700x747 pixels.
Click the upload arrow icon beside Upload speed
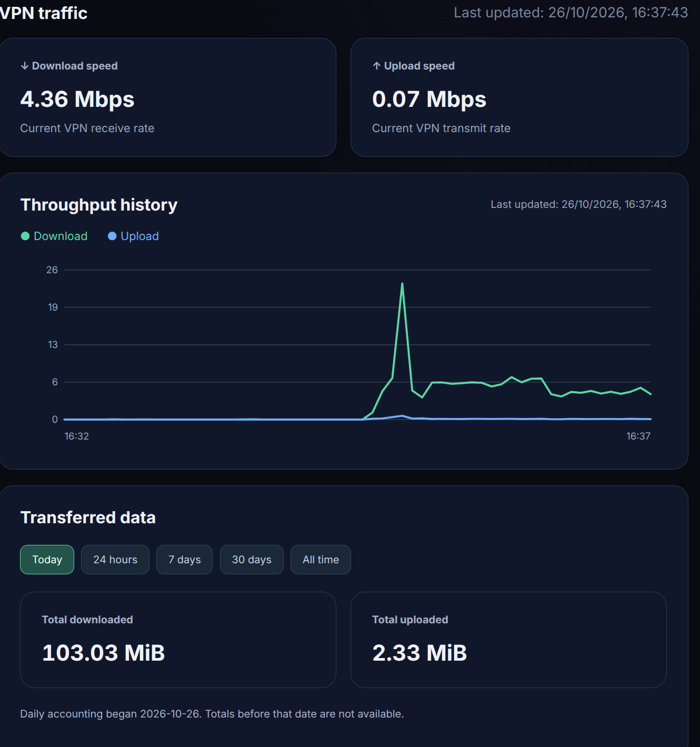(376, 66)
